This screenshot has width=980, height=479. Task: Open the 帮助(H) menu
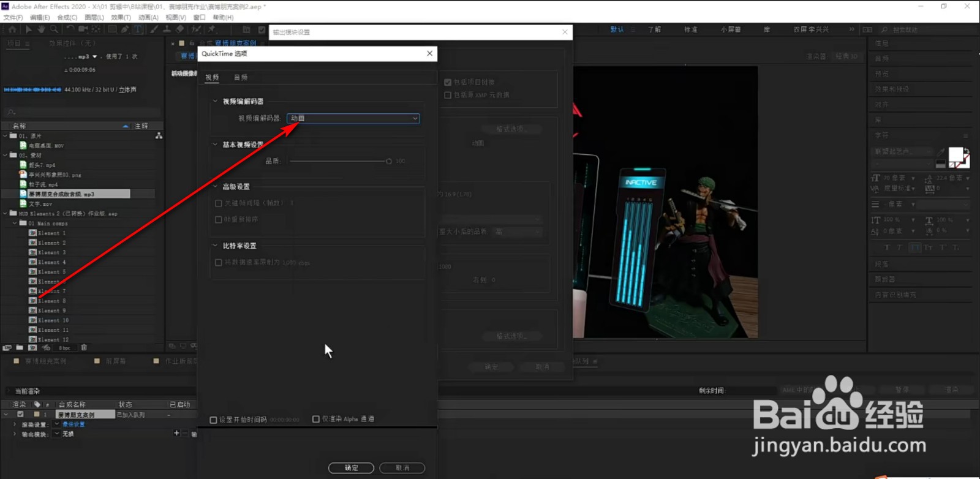click(x=223, y=18)
